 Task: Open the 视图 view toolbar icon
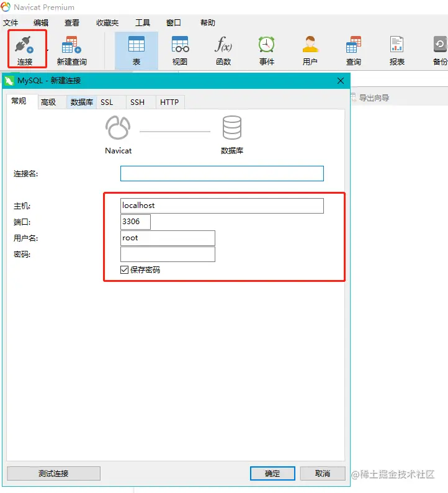[x=180, y=50]
